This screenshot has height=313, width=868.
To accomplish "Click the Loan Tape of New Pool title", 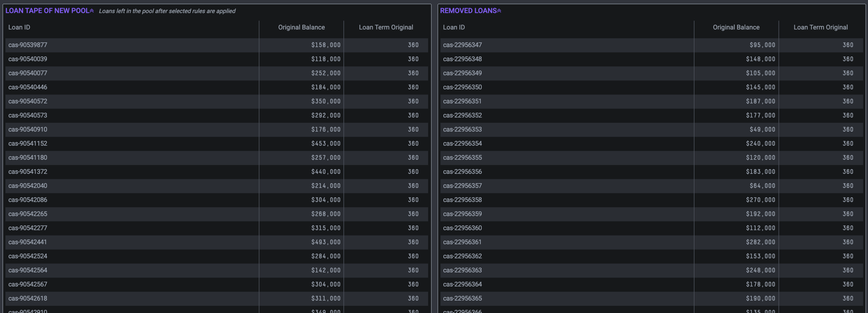I will [x=47, y=11].
